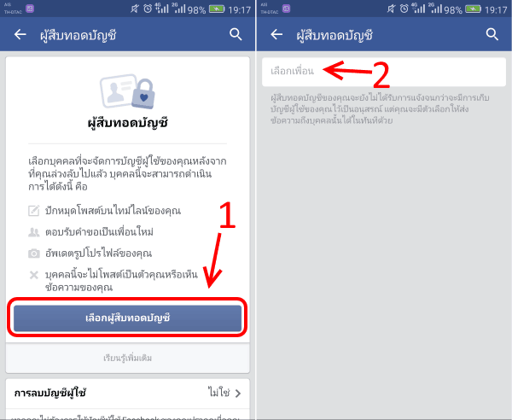Viewport: 512px width, 420px height.
Task: Tap the battery indicator in left status bar
Action: [x=217, y=9]
